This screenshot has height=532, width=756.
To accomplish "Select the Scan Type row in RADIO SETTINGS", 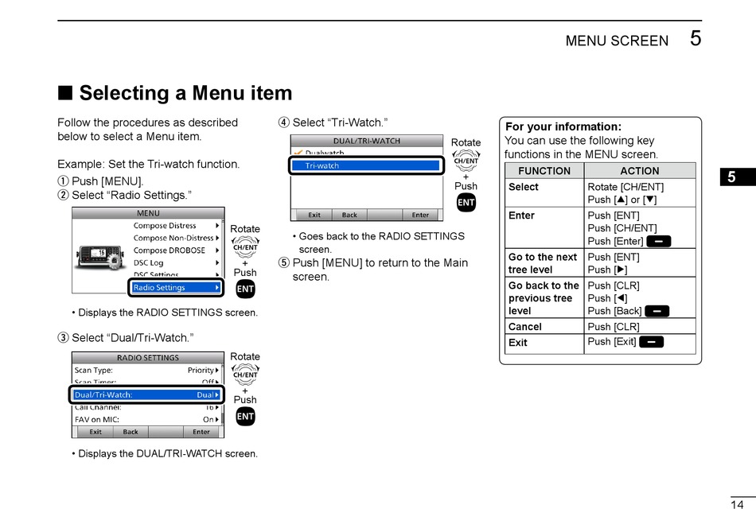I will click(146, 370).
